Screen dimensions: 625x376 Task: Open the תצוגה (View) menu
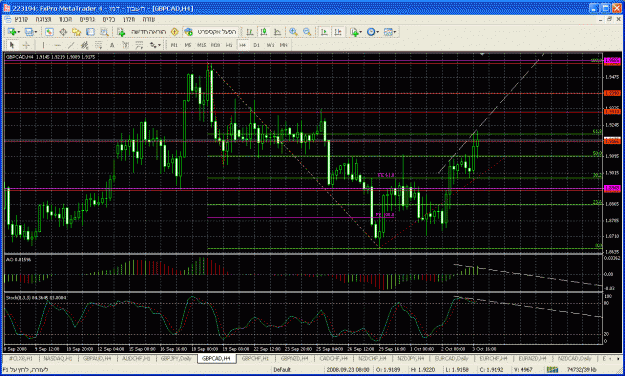[43, 19]
